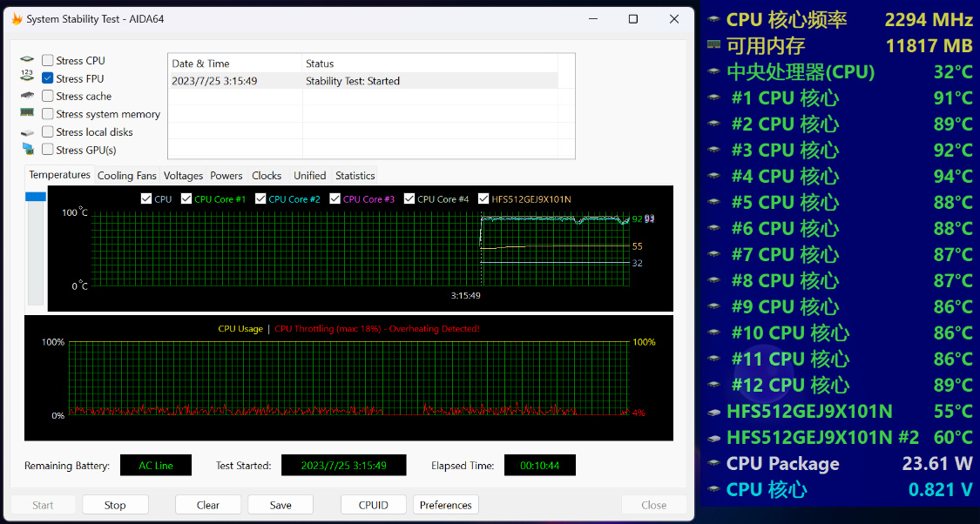
Task: Toggle CPU Core #3 graph checkbox
Action: click(x=335, y=198)
